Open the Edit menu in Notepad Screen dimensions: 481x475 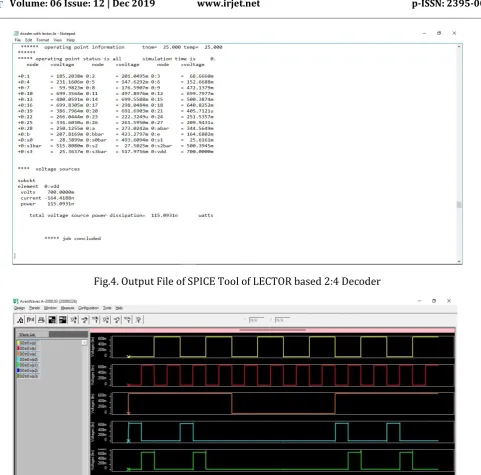[29, 40]
